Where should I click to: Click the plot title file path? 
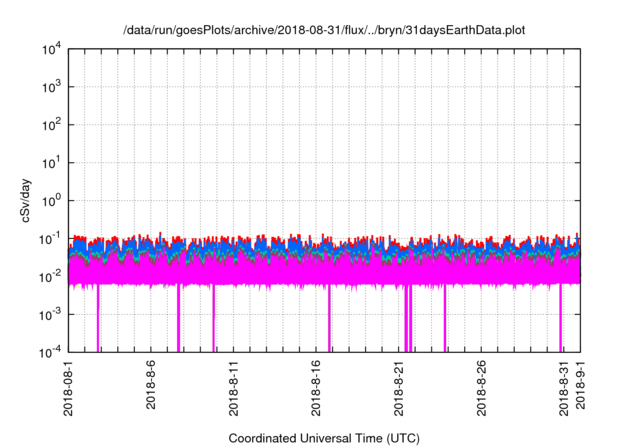(324, 30)
